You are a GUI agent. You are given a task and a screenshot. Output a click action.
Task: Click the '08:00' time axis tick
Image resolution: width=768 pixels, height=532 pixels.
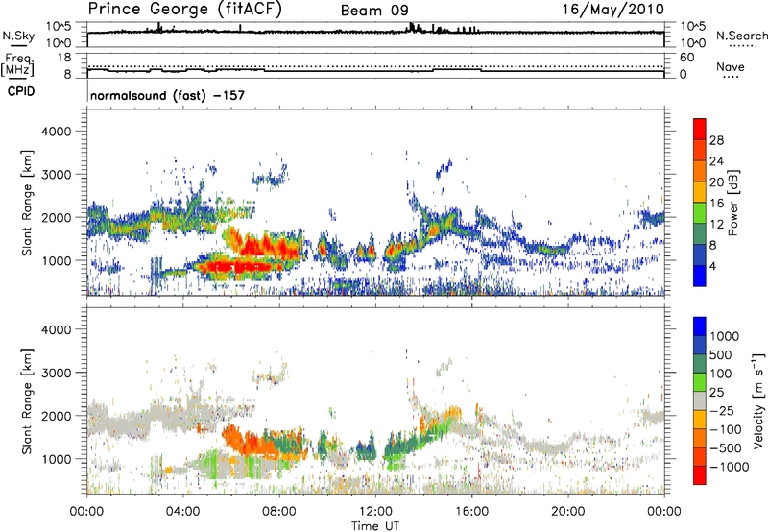(x=279, y=512)
